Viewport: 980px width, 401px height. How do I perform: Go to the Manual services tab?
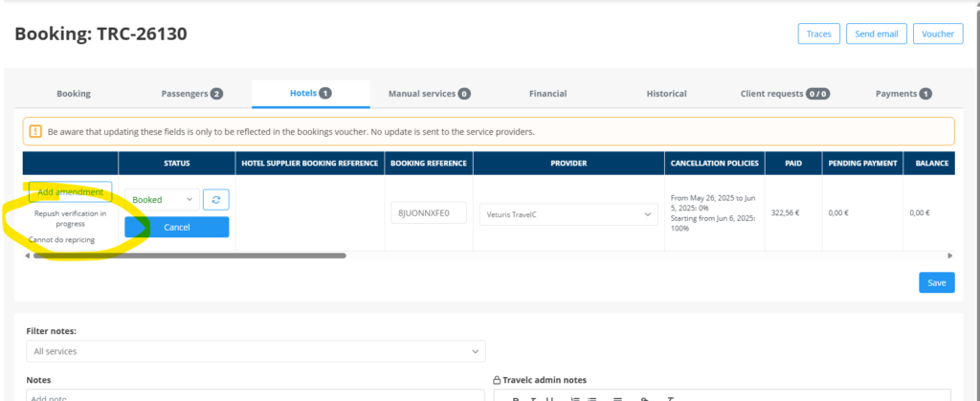pos(429,94)
